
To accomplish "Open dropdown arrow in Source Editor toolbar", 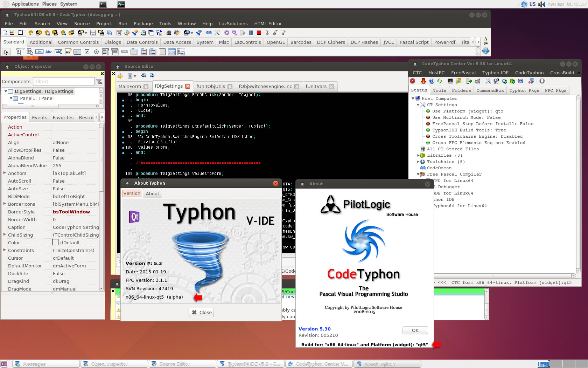I will (x=135, y=76).
